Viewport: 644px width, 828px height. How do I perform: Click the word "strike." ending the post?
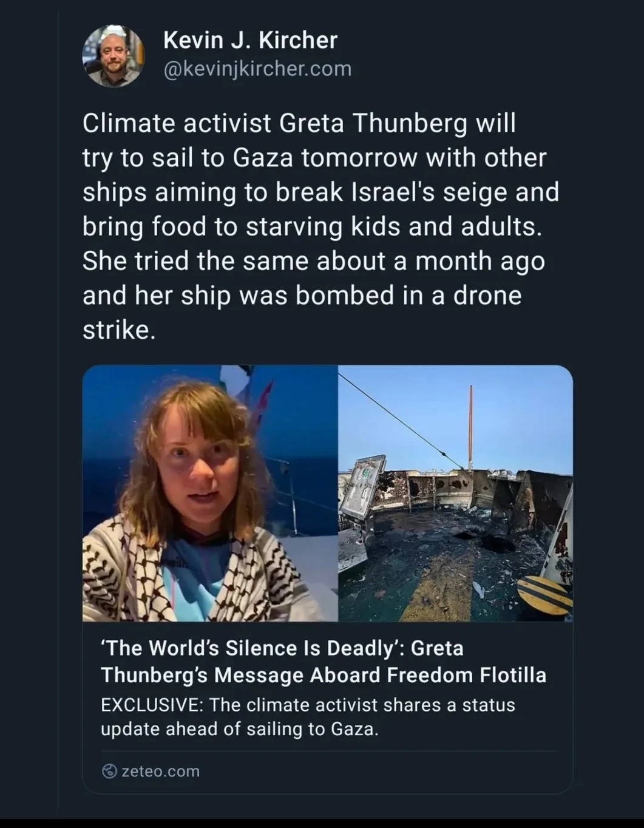tap(119, 330)
